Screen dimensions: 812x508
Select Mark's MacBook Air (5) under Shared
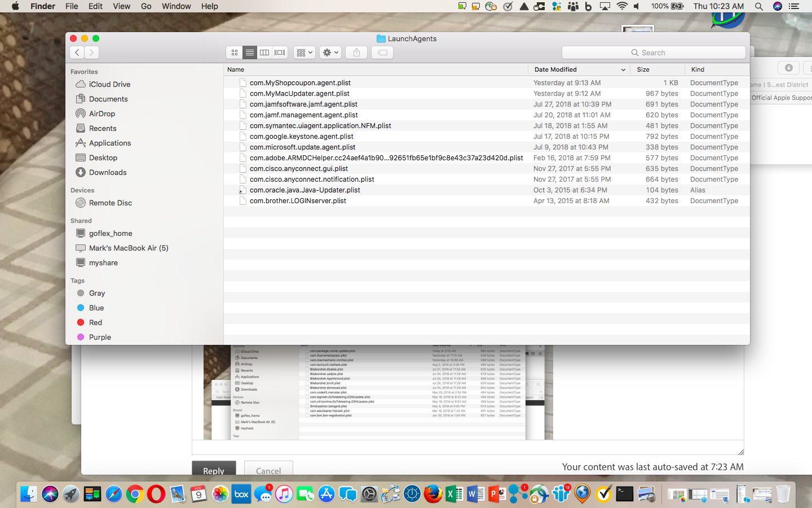point(129,248)
